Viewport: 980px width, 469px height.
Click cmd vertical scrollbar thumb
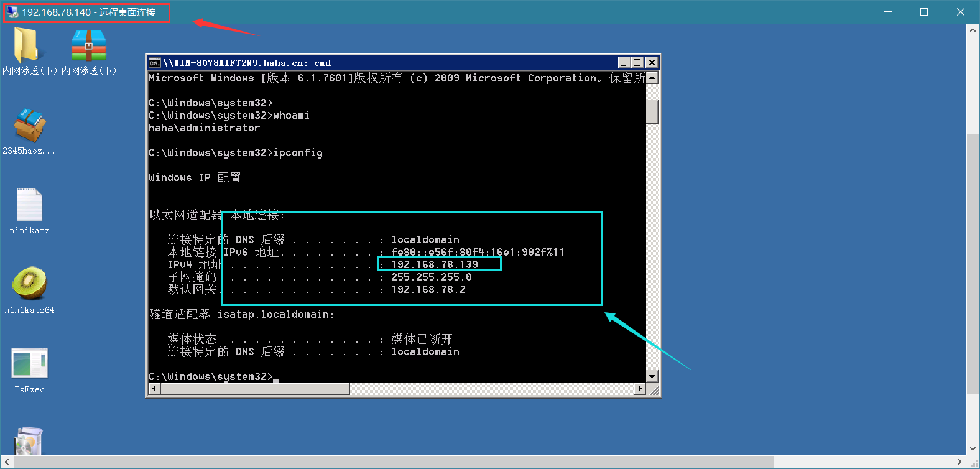(x=652, y=112)
